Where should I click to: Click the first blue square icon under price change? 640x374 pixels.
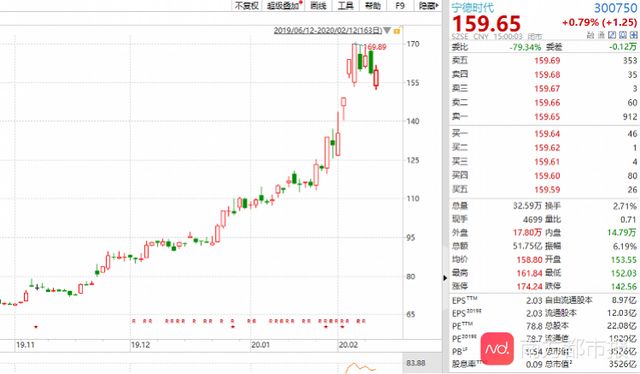coord(612,35)
